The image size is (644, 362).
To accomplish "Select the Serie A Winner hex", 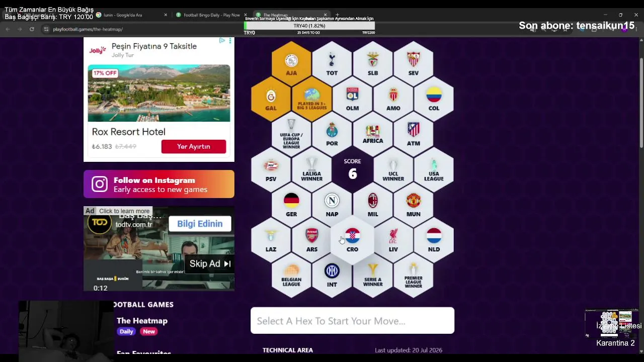I will 373,275.
